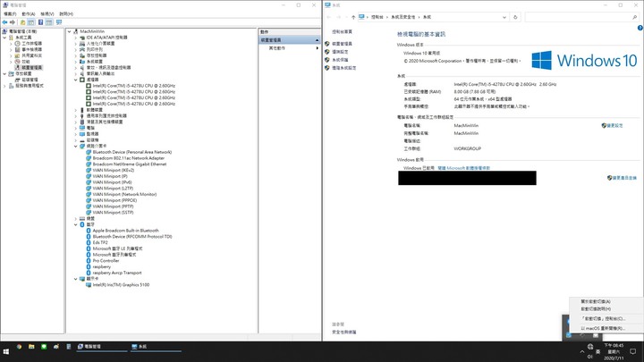Click Control Panel Home link
The height and width of the screenshot is (362, 644).
[x=342, y=31]
